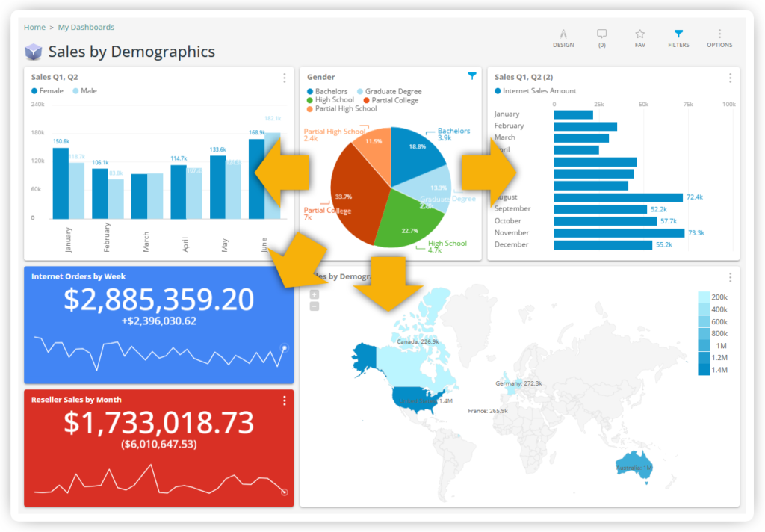Click the filter funnel on the Gender chart

473,77
